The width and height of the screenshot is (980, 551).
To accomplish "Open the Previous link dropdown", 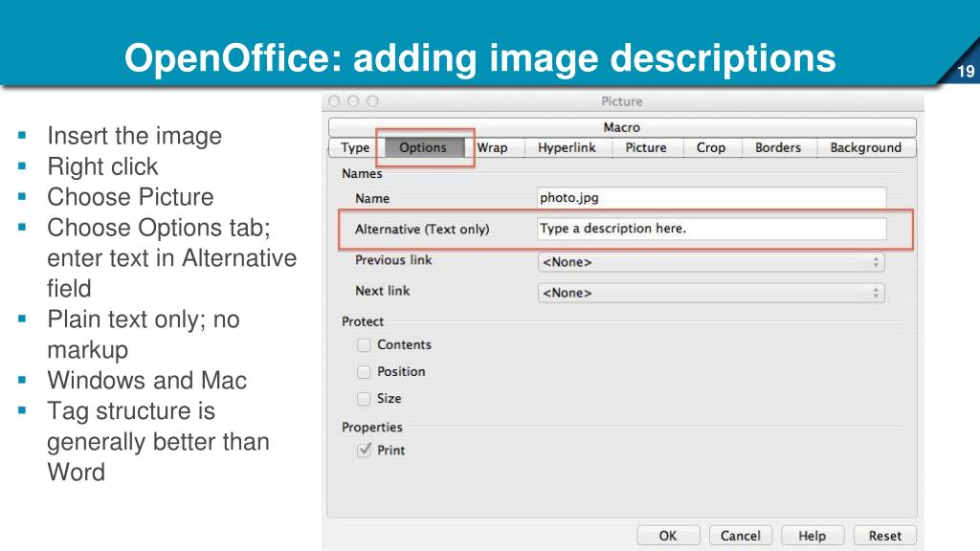I will coord(711,262).
